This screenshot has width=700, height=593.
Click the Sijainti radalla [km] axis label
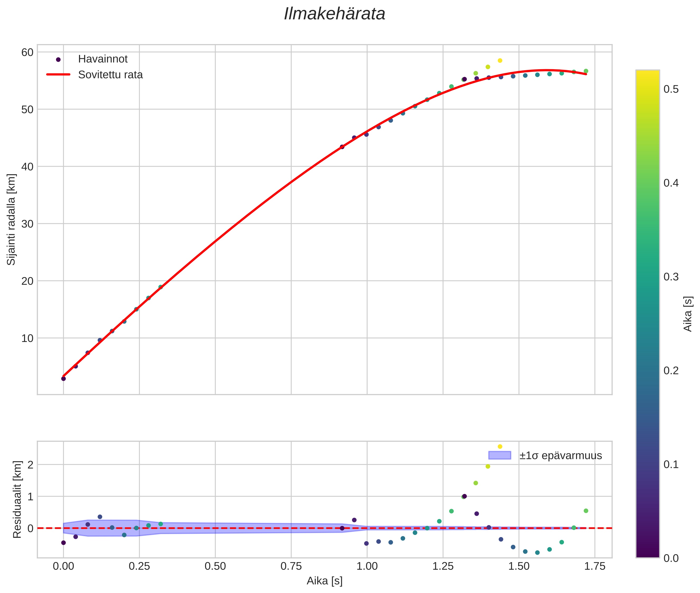coord(11,219)
